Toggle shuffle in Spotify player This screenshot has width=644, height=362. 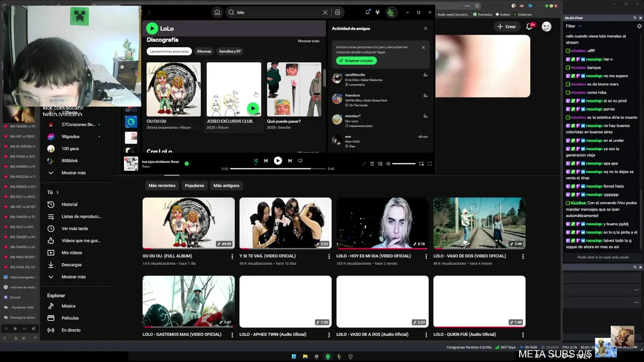coord(256,161)
